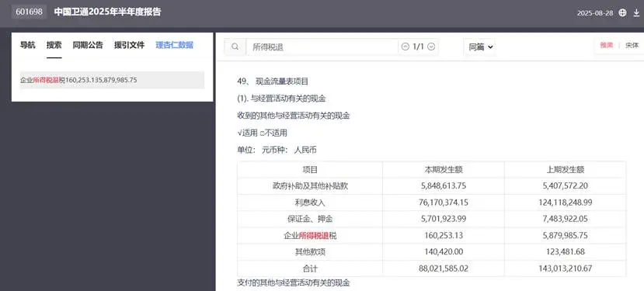Click the report title 中国卫通2025年半年度报告
Image resolution: width=644 pixels, height=291 pixels.
pos(108,12)
